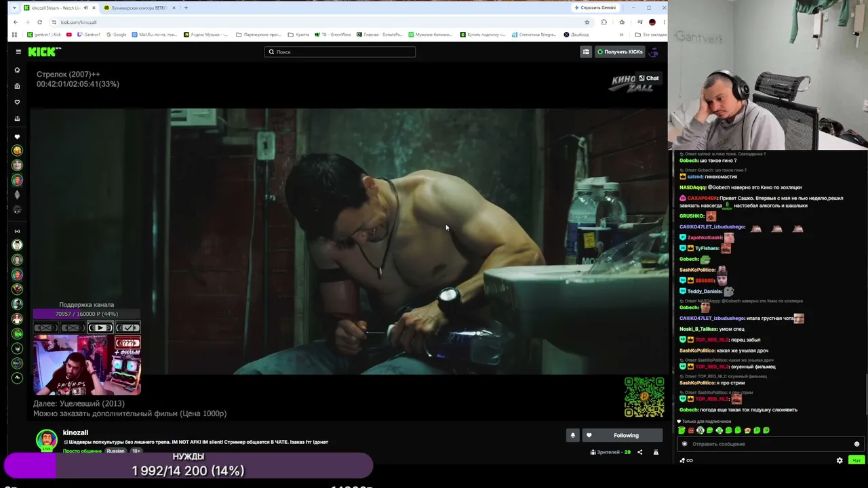Open chat settings gear
Screen dimensions: 868x488
tap(840, 460)
